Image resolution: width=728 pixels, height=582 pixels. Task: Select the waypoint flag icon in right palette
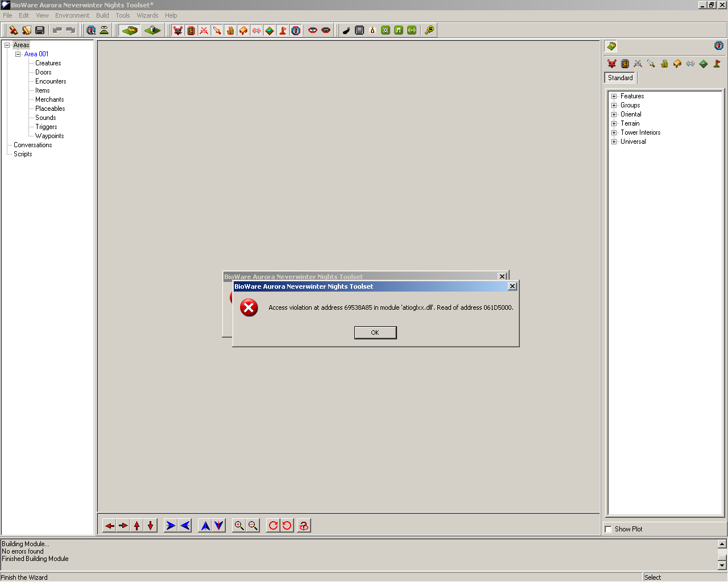pyautogui.click(x=717, y=64)
